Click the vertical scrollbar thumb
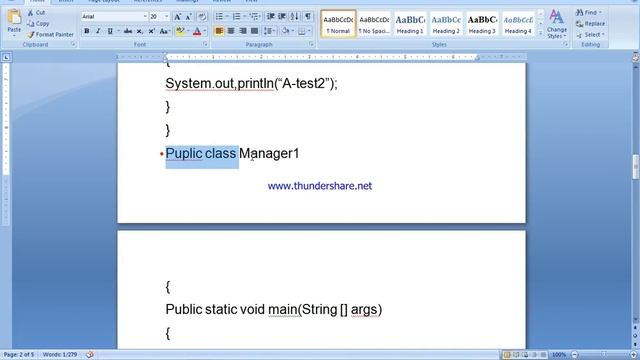The image size is (640, 360). [x=636, y=167]
